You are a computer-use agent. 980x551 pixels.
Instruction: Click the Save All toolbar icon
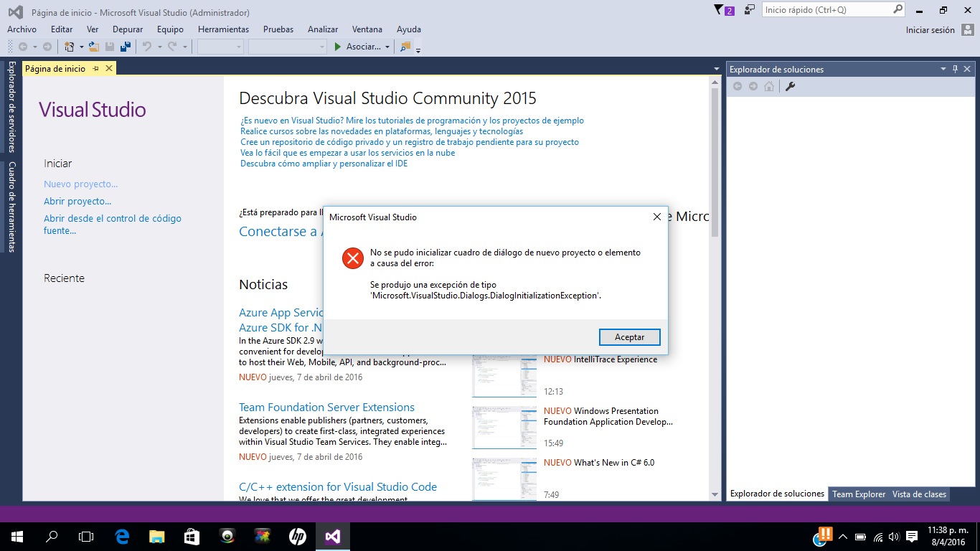tap(126, 47)
